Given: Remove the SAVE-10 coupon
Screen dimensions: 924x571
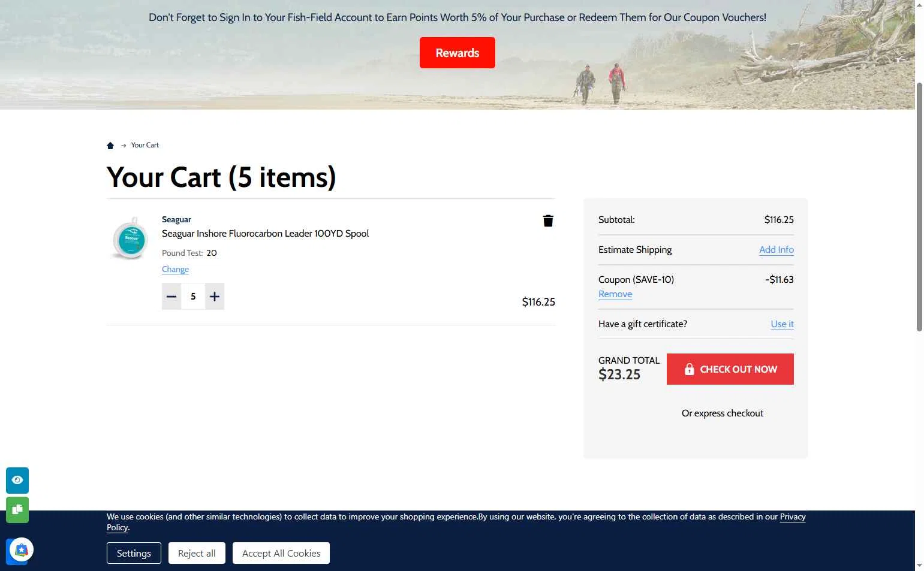Looking at the screenshot, I should (x=615, y=294).
